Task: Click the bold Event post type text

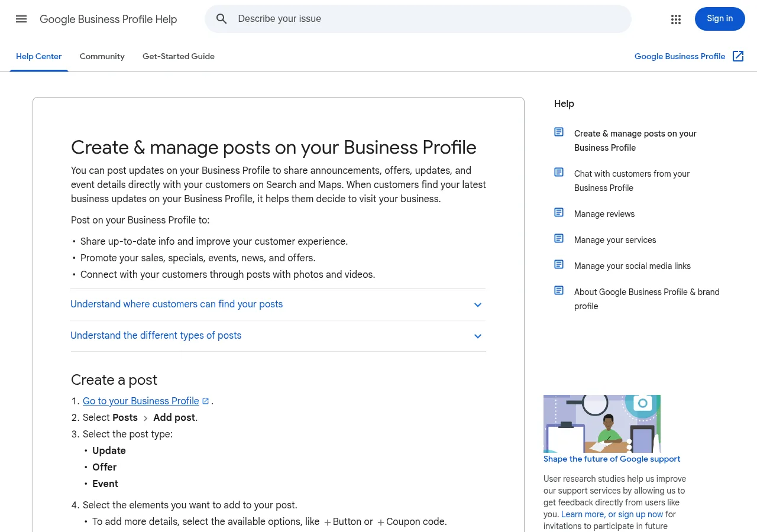Action: (105, 484)
